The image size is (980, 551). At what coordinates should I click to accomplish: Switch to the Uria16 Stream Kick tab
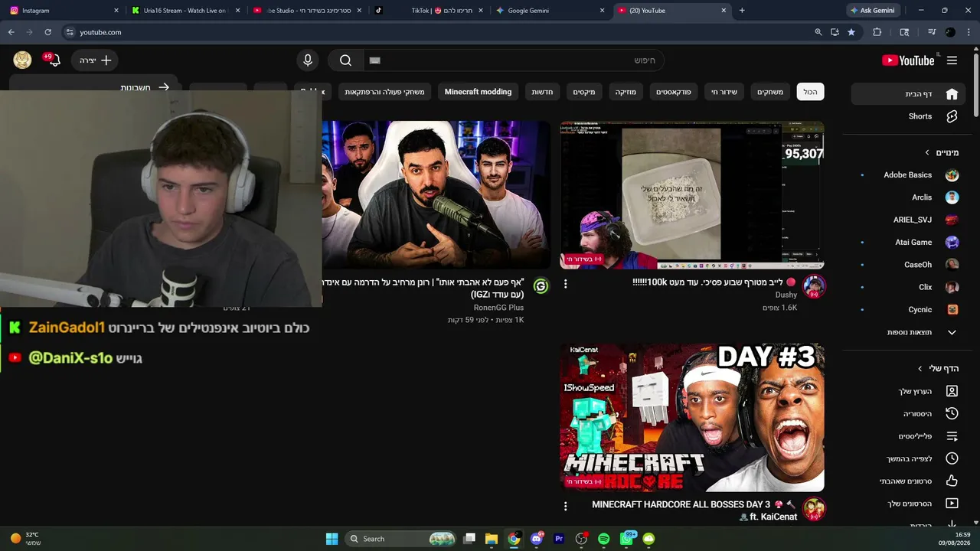pos(185,11)
